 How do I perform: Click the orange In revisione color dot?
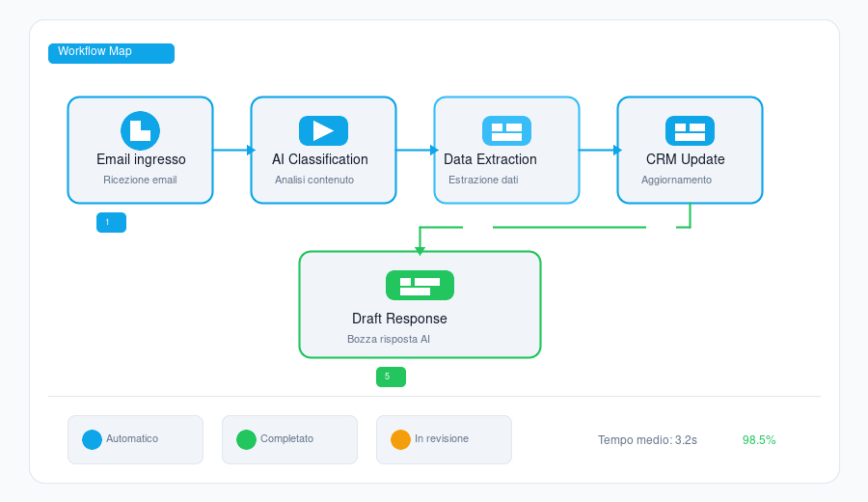click(400, 439)
